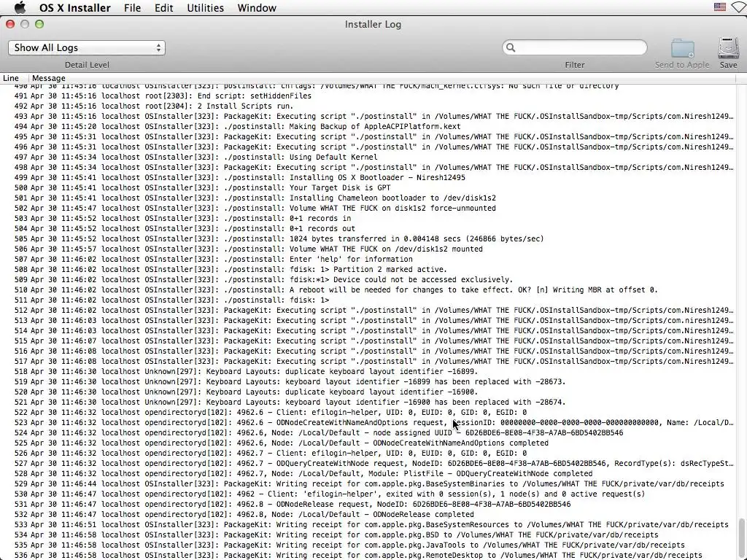Click the Send to Apple folder icon
This screenshot has height=560, width=747.
[x=683, y=48]
